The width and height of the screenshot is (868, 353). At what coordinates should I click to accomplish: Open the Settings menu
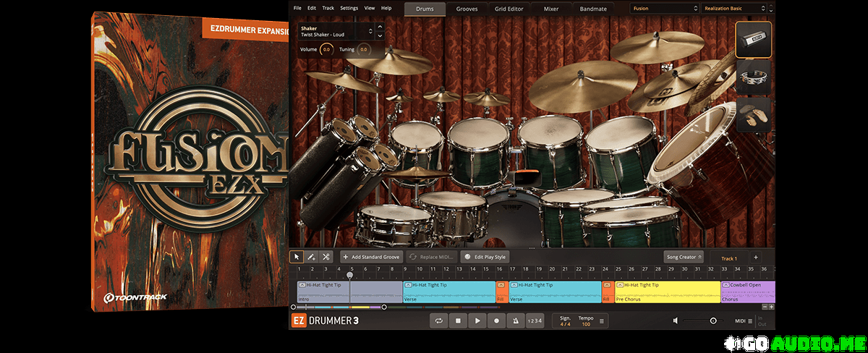[x=349, y=8]
